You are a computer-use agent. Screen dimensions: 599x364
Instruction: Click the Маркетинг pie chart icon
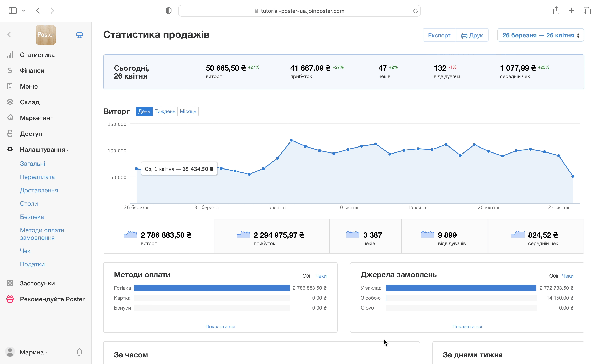[x=10, y=118]
